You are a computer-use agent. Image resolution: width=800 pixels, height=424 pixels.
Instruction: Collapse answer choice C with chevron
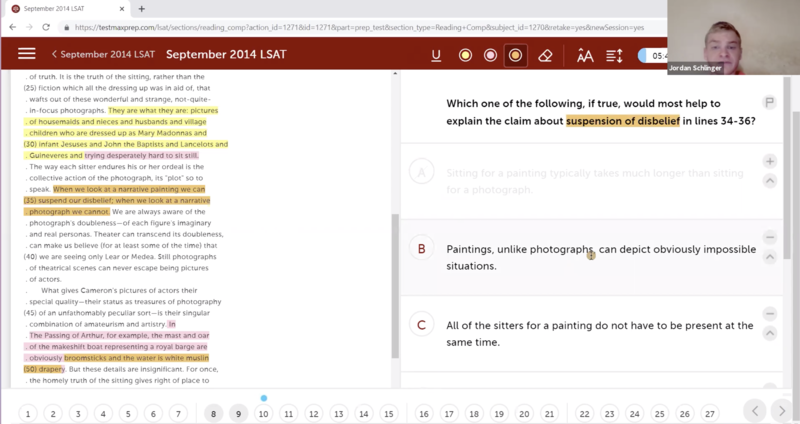coord(769,334)
